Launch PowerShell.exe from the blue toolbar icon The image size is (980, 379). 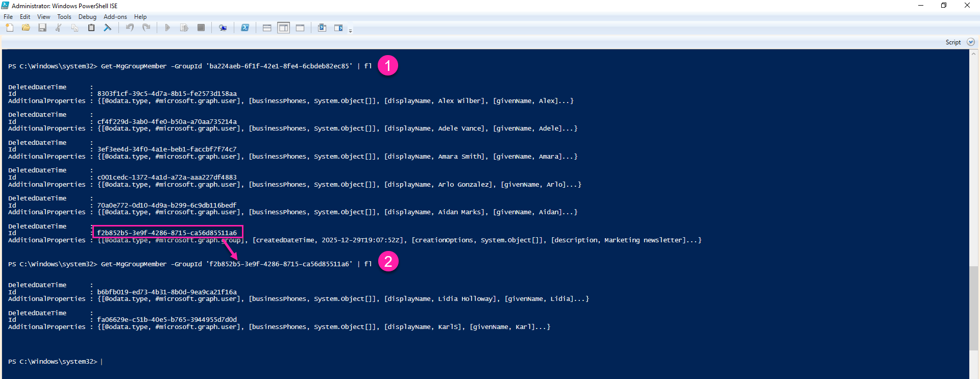(x=245, y=28)
